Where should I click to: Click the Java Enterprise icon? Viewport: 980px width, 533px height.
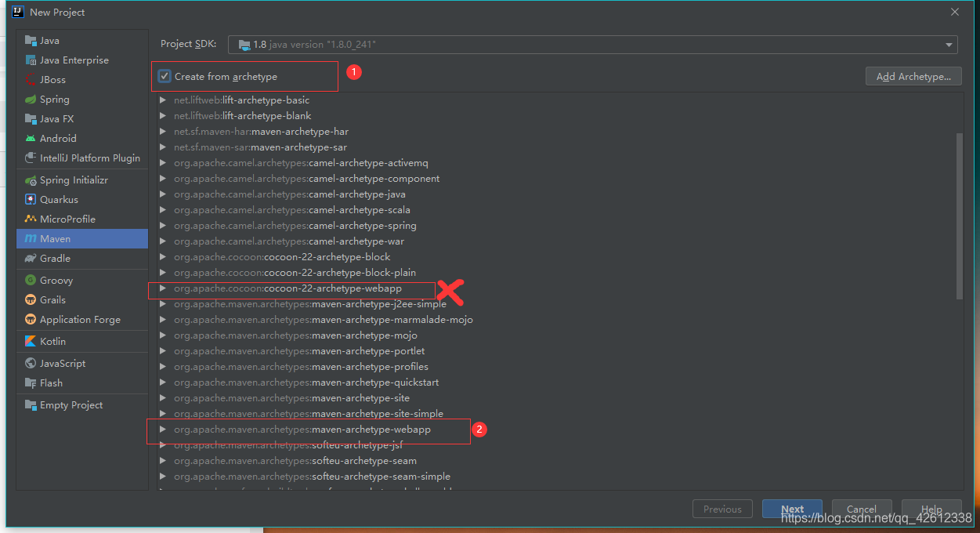(x=31, y=60)
